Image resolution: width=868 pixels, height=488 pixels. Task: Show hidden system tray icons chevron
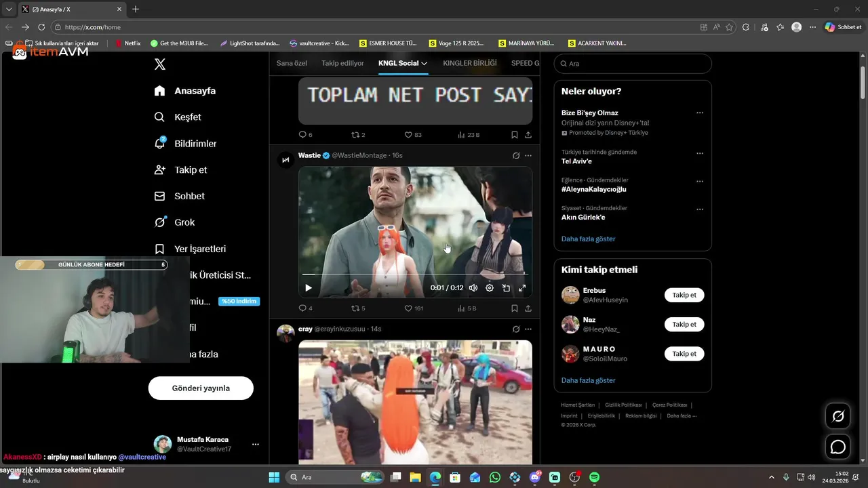(x=771, y=477)
